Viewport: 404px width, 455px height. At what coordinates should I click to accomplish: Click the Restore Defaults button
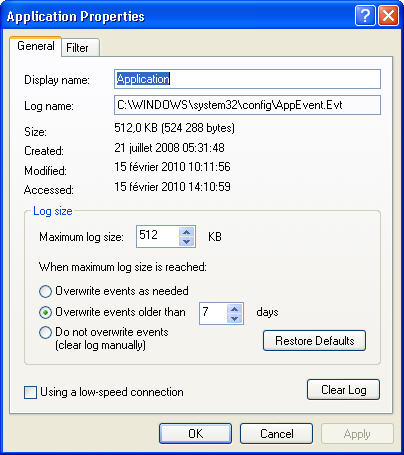(x=314, y=341)
